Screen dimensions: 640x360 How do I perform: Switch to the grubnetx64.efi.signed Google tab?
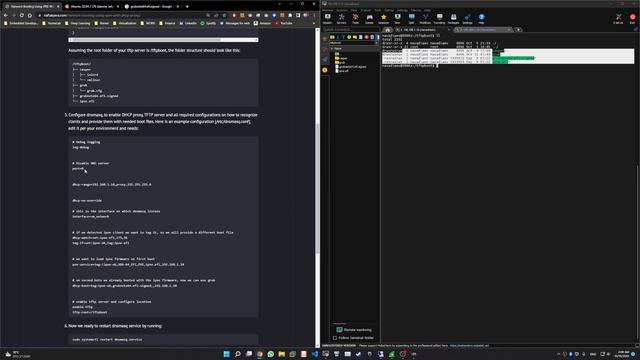click(x=152, y=7)
